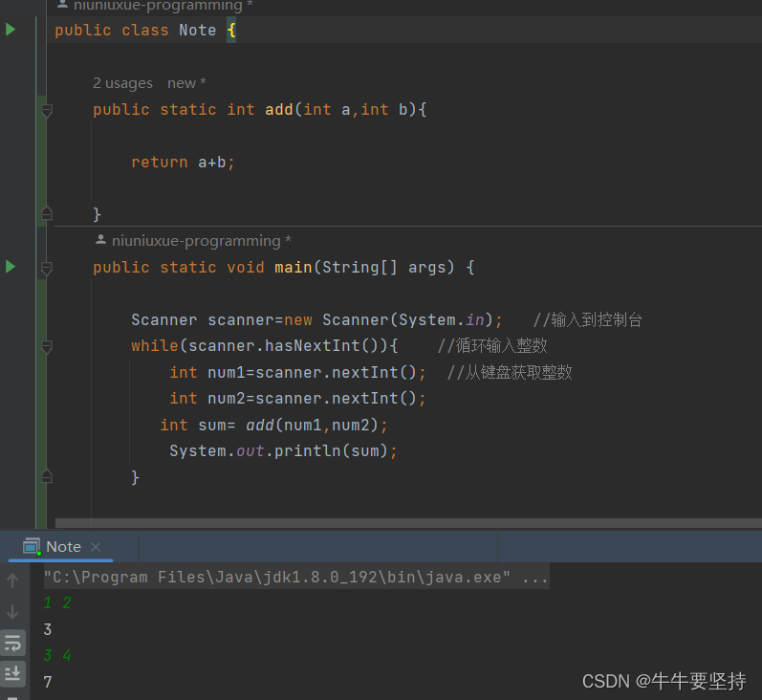
Task: Click the horizontal editor scrollbar
Action: [408, 523]
